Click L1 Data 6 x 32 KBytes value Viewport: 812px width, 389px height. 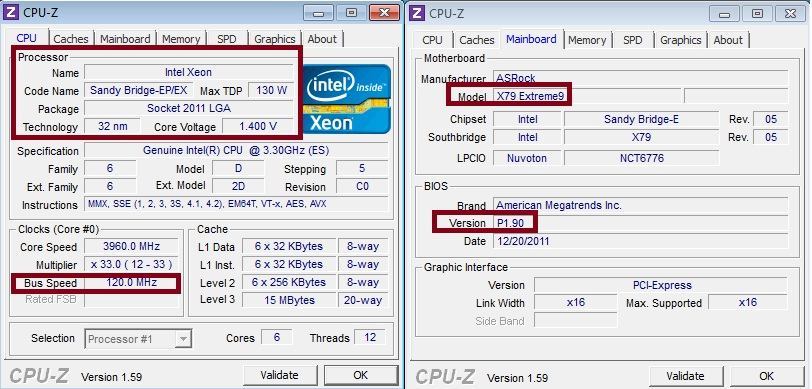288,247
